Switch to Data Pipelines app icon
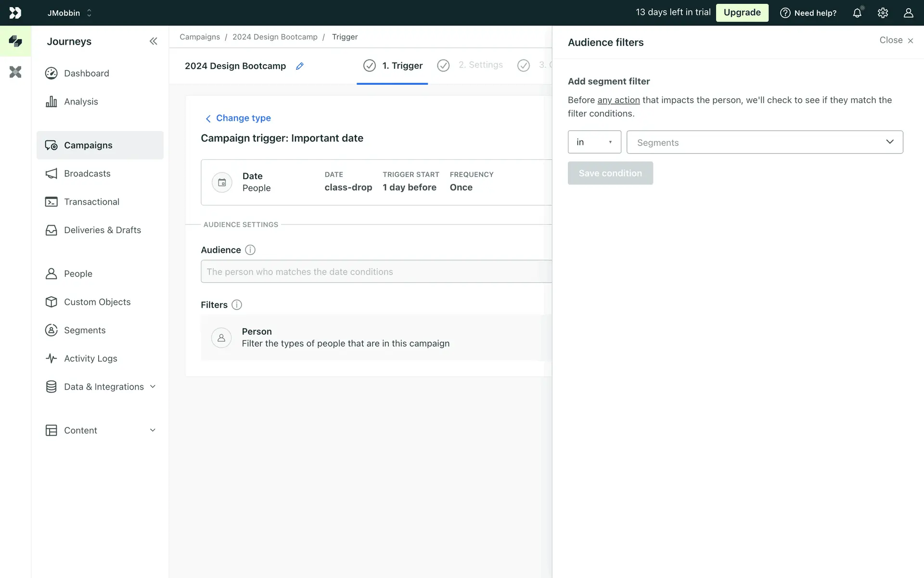924x578 pixels. click(15, 72)
